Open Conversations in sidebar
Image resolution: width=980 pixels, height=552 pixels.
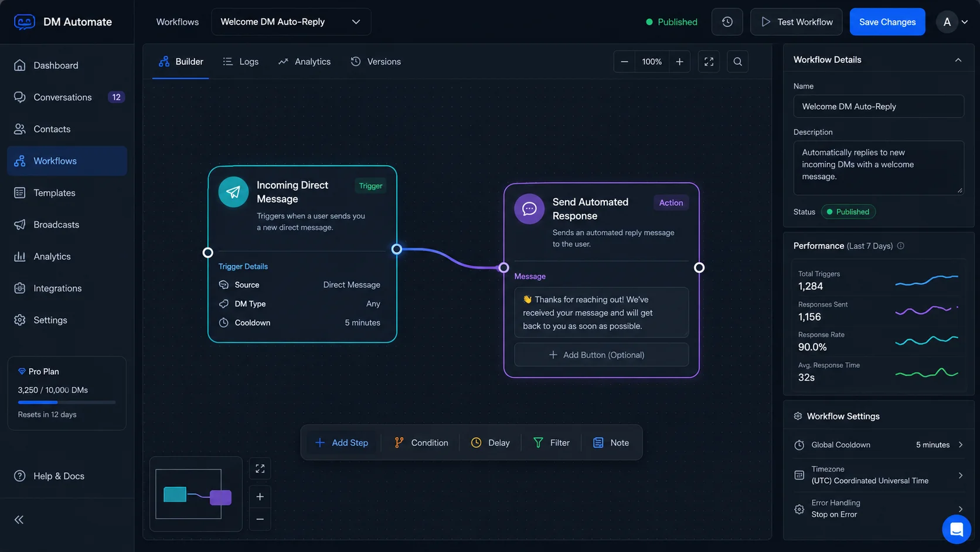click(x=67, y=97)
